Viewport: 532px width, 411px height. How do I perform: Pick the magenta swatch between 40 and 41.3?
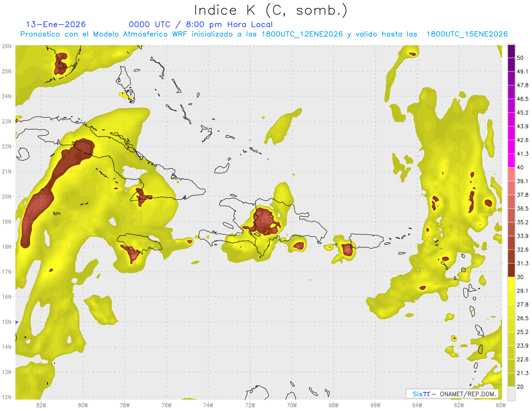click(x=511, y=160)
